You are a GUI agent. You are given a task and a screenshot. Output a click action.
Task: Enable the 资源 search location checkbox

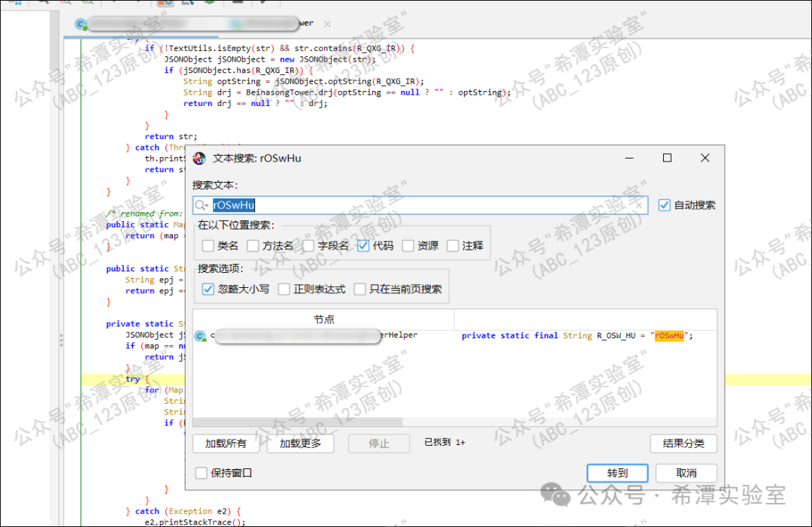[408, 245]
